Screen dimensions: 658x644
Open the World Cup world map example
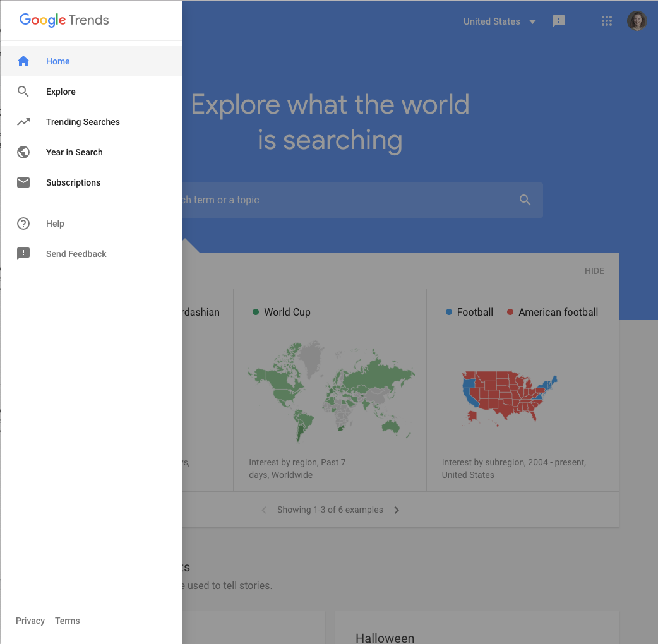330,392
